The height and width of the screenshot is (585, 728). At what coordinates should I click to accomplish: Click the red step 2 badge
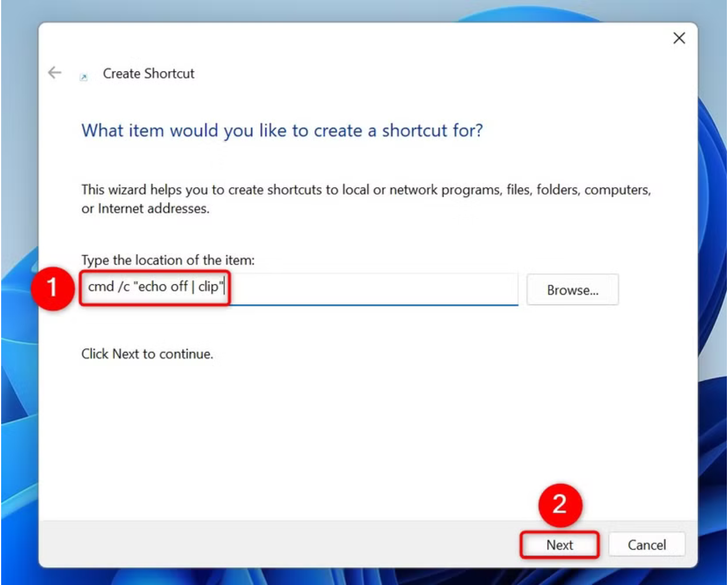560,505
